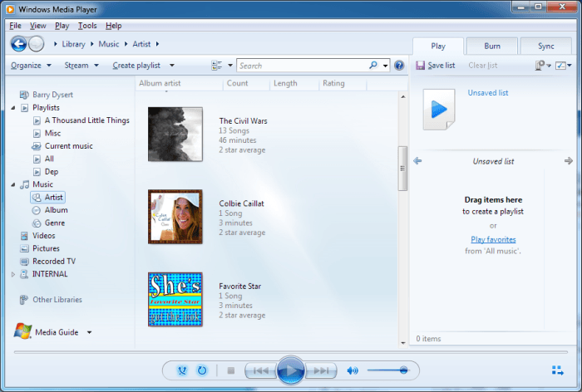Click the seek progress bar

click(x=291, y=352)
